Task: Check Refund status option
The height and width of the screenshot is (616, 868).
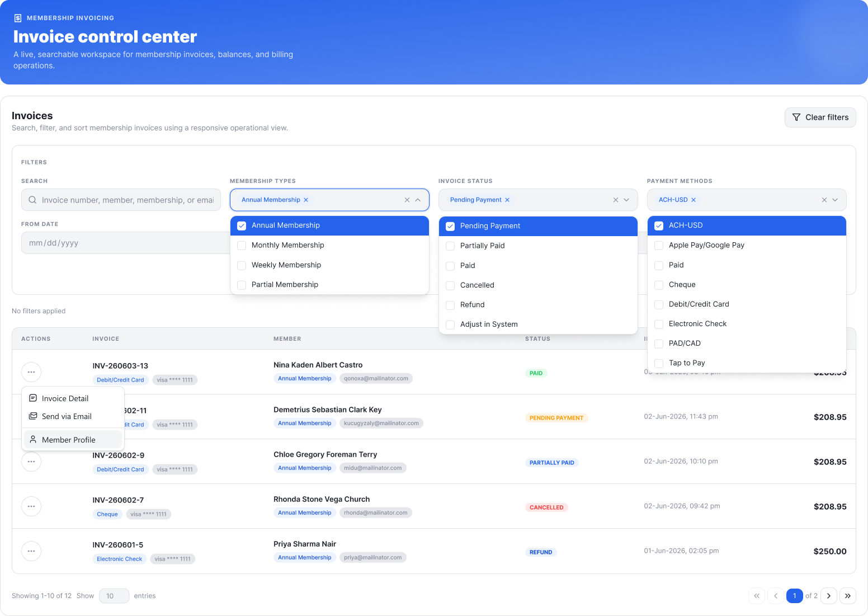Action: pyautogui.click(x=450, y=305)
